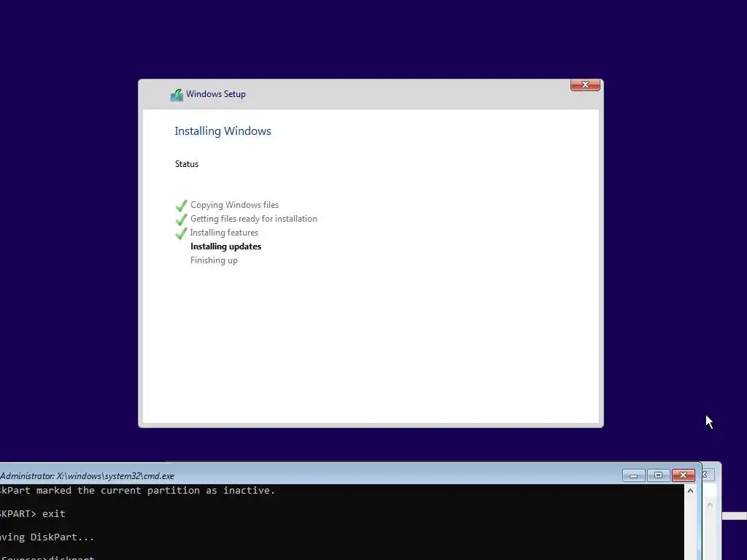Maximize the cmd.exe window

(x=659, y=475)
